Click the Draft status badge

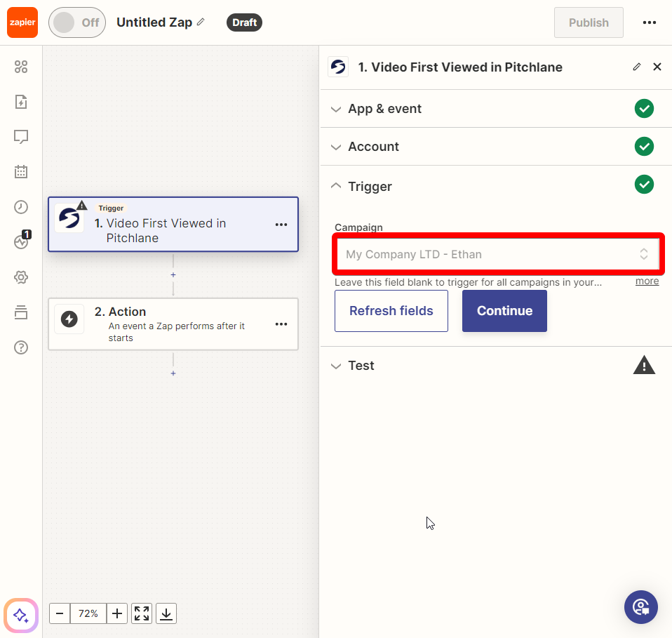(x=244, y=22)
